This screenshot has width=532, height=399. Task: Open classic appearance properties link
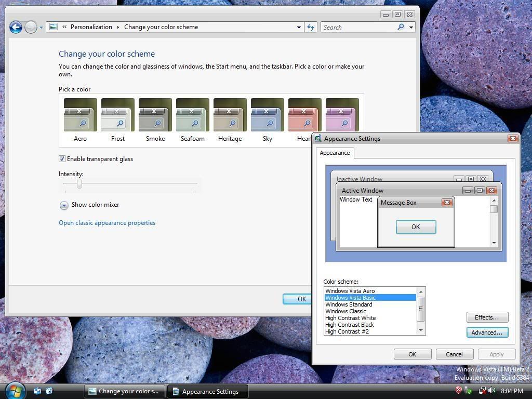107,223
